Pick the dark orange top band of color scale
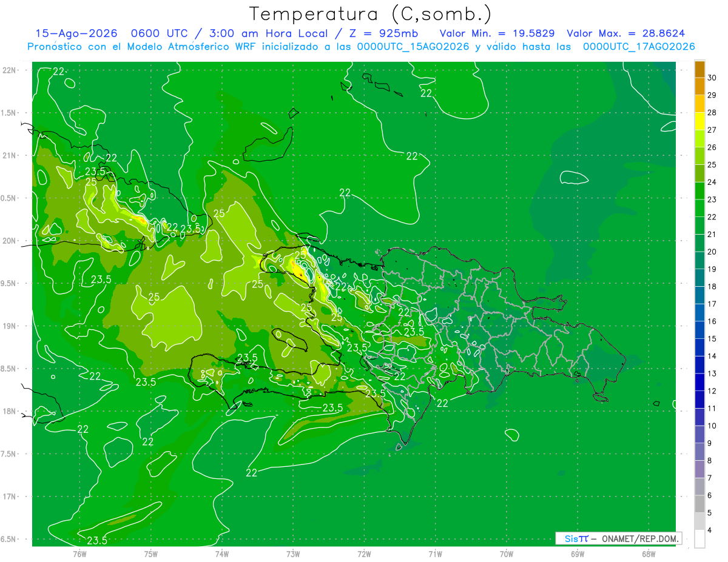The width and height of the screenshot is (728, 562). pos(699,69)
